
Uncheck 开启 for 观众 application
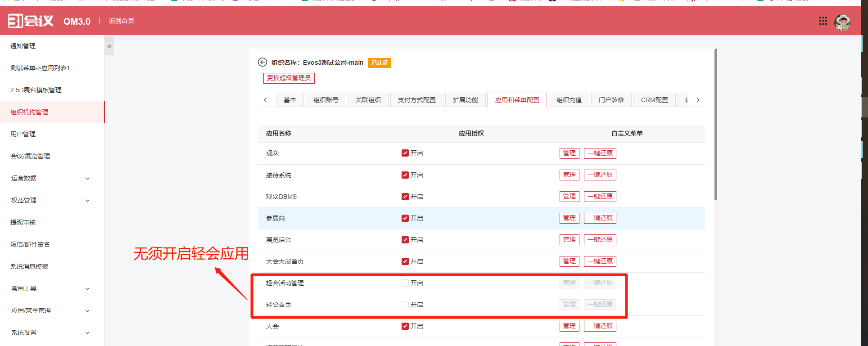[405, 153]
